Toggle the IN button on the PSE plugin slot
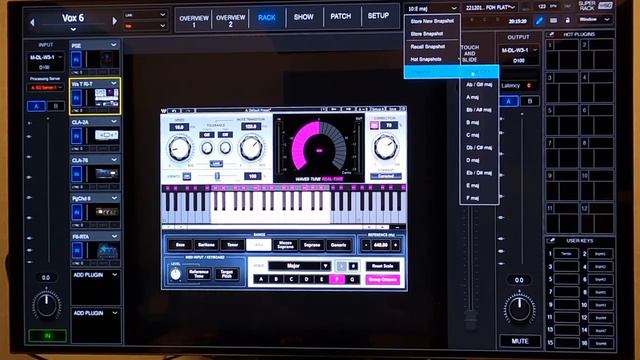The width and height of the screenshot is (640, 360). (77, 60)
